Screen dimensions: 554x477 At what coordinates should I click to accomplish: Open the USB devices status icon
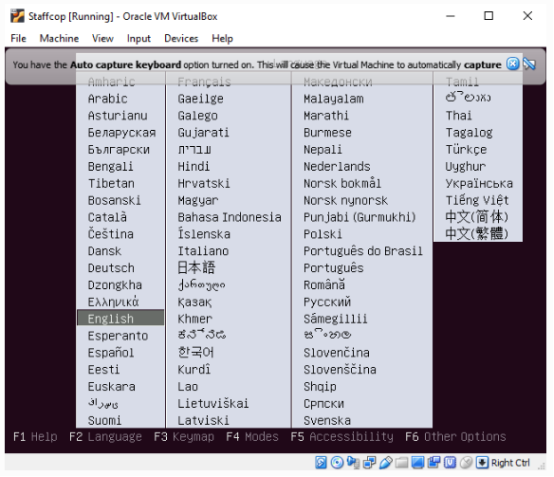tap(386, 463)
